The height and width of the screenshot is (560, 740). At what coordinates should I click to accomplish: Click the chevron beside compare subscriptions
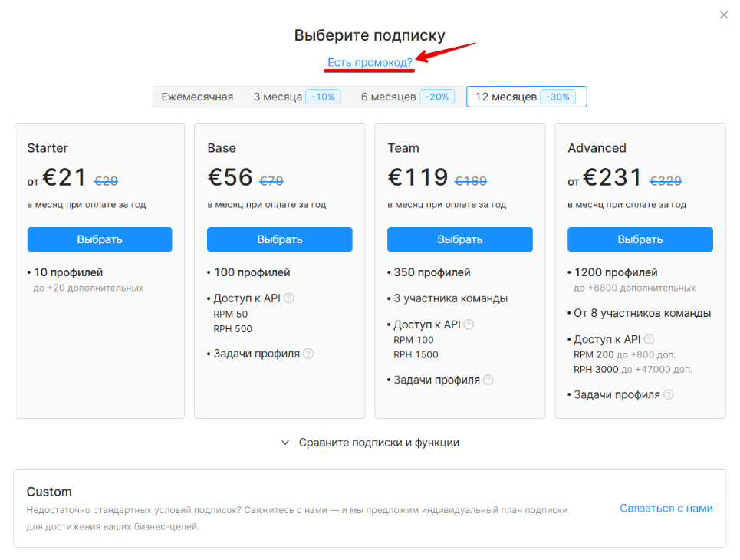285,443
